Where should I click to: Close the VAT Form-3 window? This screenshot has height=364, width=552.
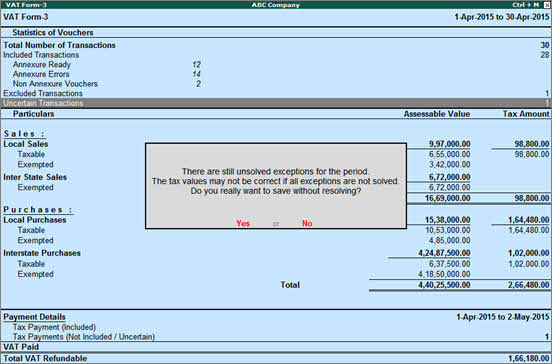point(546,5)
